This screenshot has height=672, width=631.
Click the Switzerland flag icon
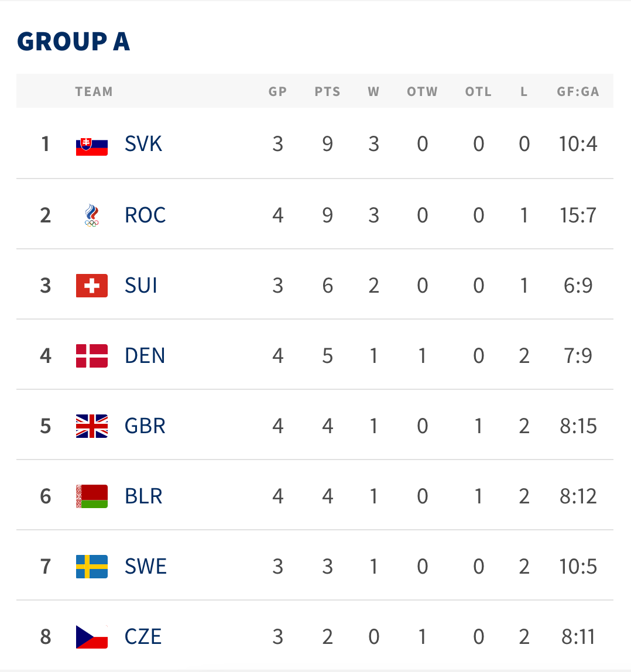(x=92, y=286)
